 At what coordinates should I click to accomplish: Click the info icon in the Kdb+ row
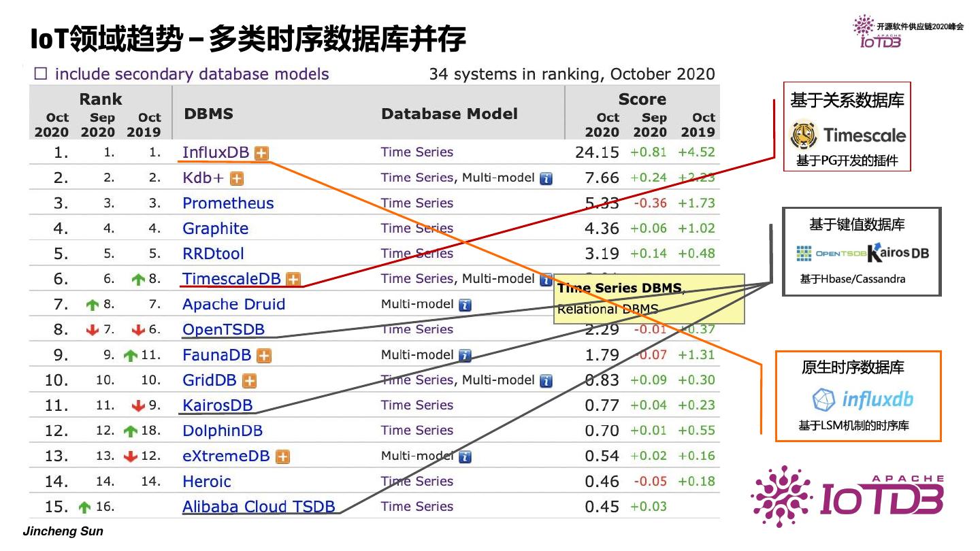pos(546,178)
